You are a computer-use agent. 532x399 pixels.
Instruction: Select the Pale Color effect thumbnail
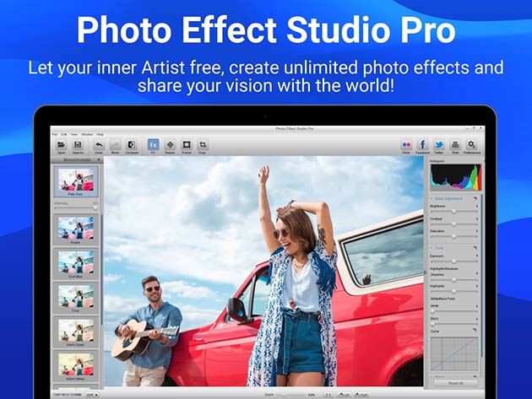point(76,180)
